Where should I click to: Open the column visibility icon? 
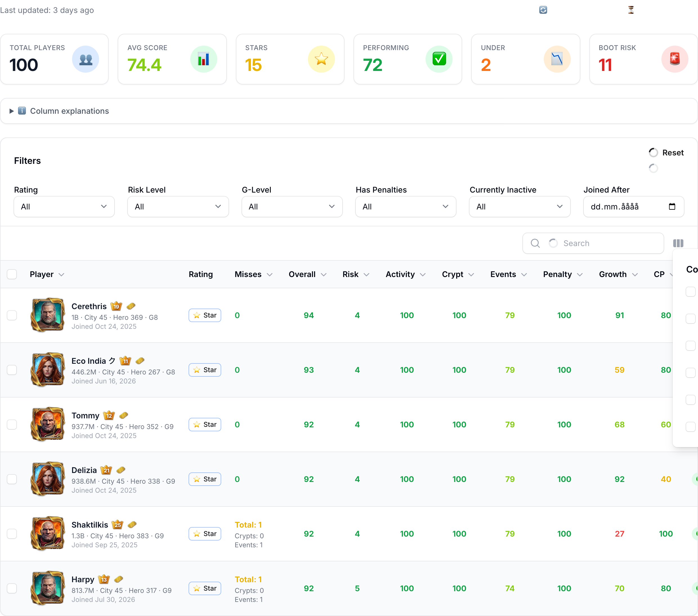coord(678,243)
